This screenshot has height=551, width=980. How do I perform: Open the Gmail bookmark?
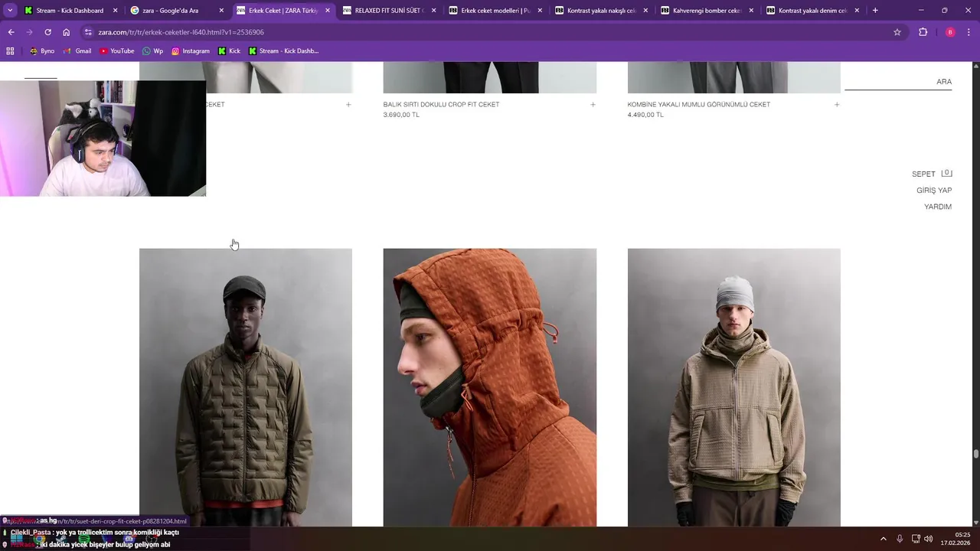[77, 51]
